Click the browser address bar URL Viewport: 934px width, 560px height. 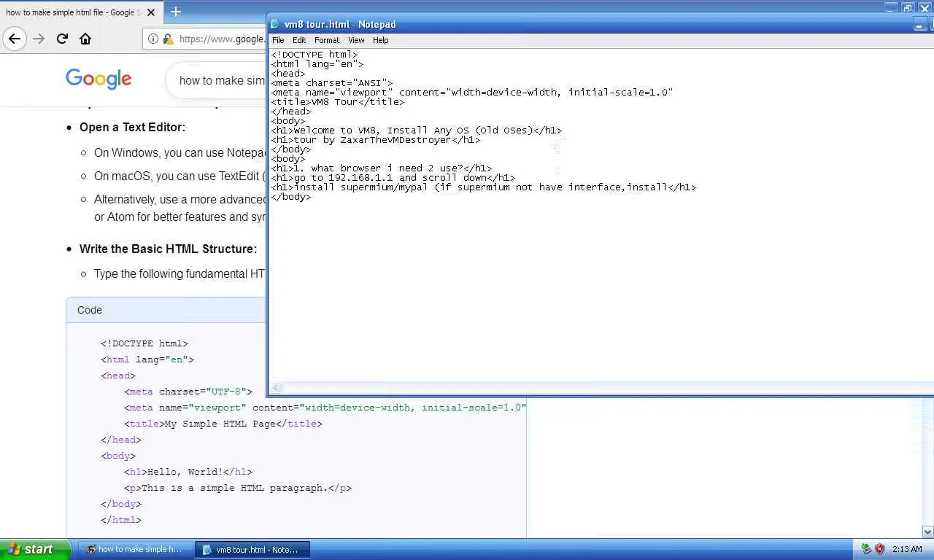tap(222, 39)
